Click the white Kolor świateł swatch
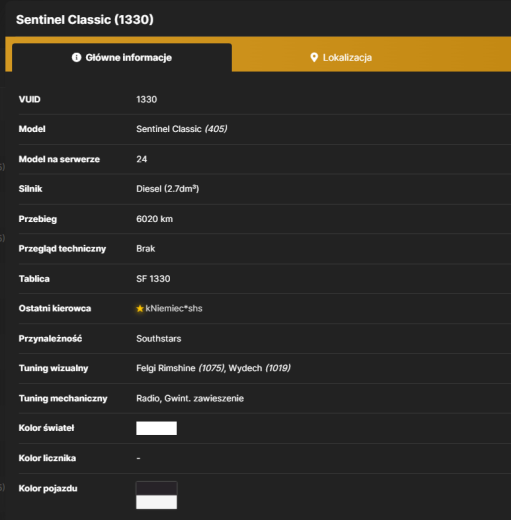The height and width of the screenshot is (520, 511). point(156,428)
